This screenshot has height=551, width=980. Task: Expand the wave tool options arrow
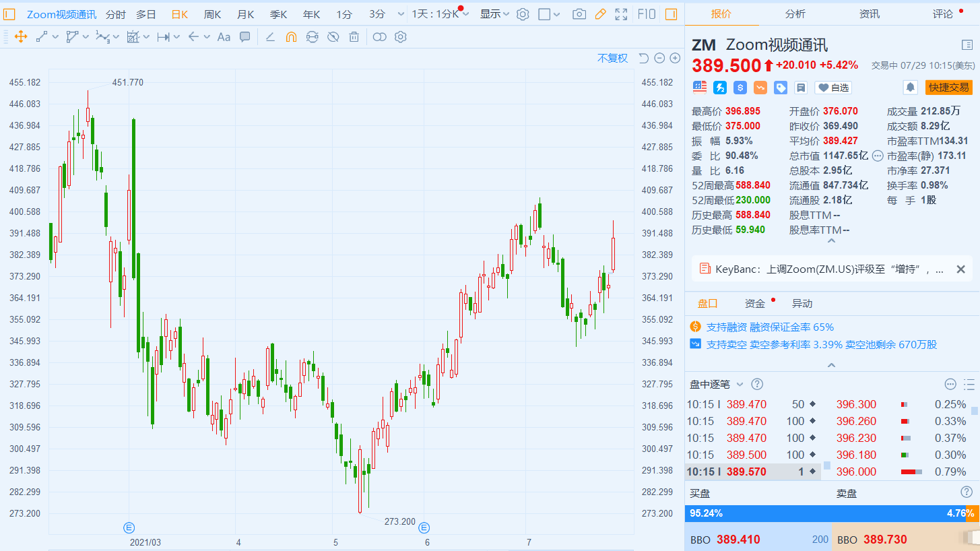coord(116,37)
